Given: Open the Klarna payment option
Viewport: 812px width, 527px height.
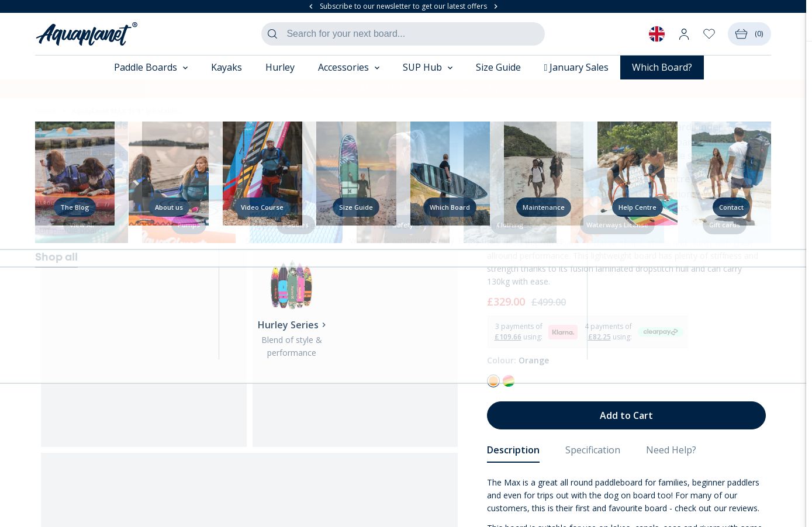Looking at the screenshot, I should [x=562, y=332].
